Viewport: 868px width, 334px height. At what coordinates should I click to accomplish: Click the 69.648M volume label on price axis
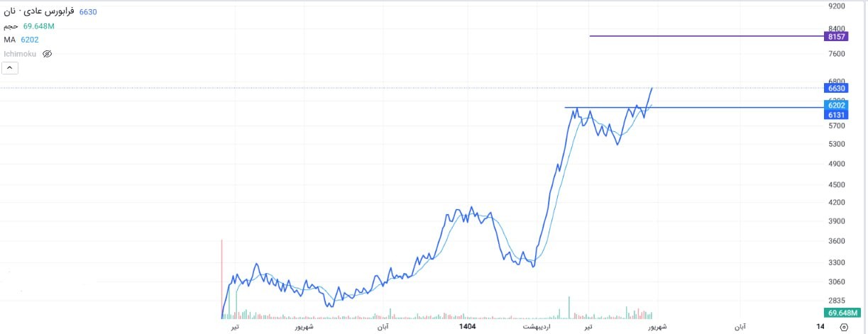tap(842, 313)
